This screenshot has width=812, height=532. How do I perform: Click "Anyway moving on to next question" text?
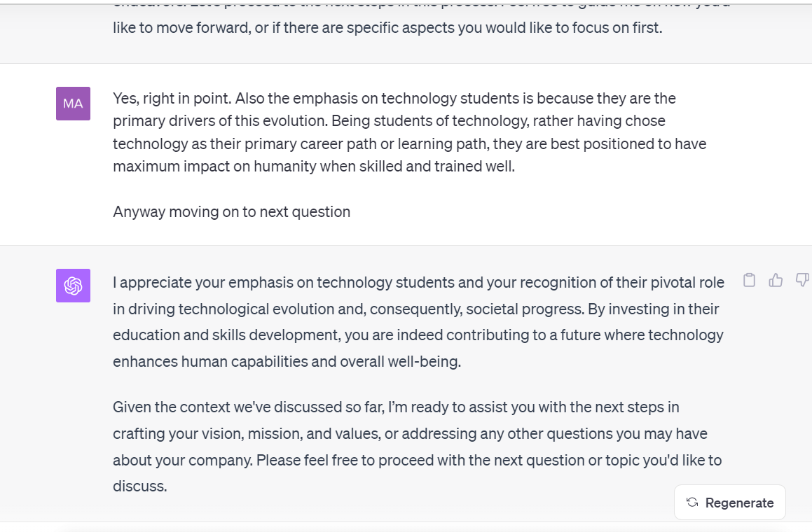pos(231,211)
